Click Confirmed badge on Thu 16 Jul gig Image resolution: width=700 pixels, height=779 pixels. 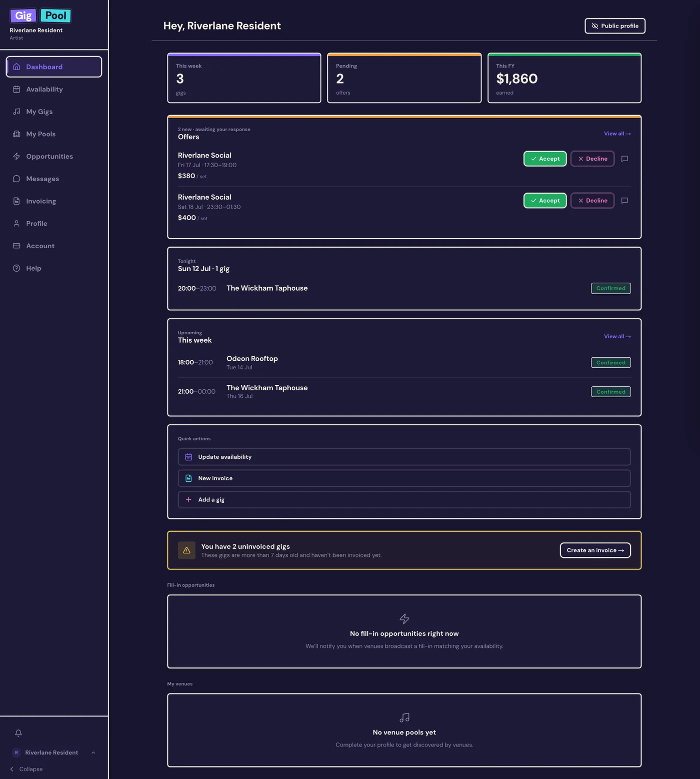point(610,392)
